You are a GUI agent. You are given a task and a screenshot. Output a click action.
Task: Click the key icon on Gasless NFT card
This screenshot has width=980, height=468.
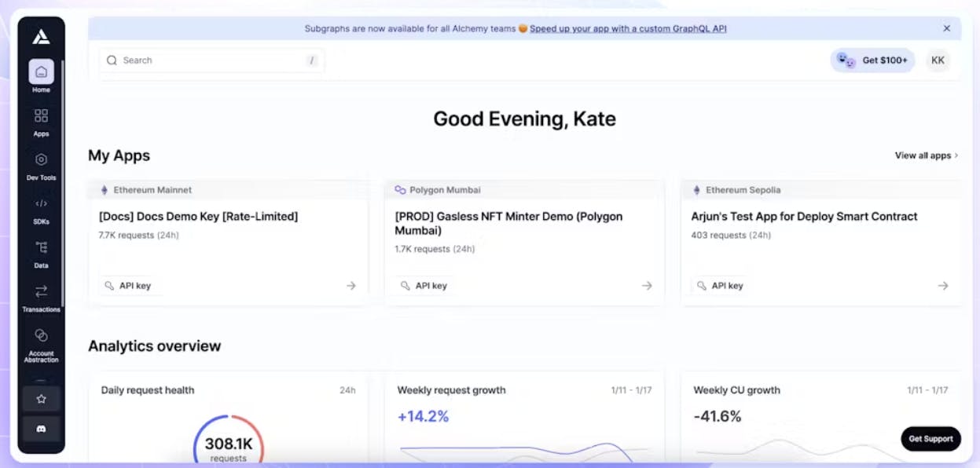point(406,286)
